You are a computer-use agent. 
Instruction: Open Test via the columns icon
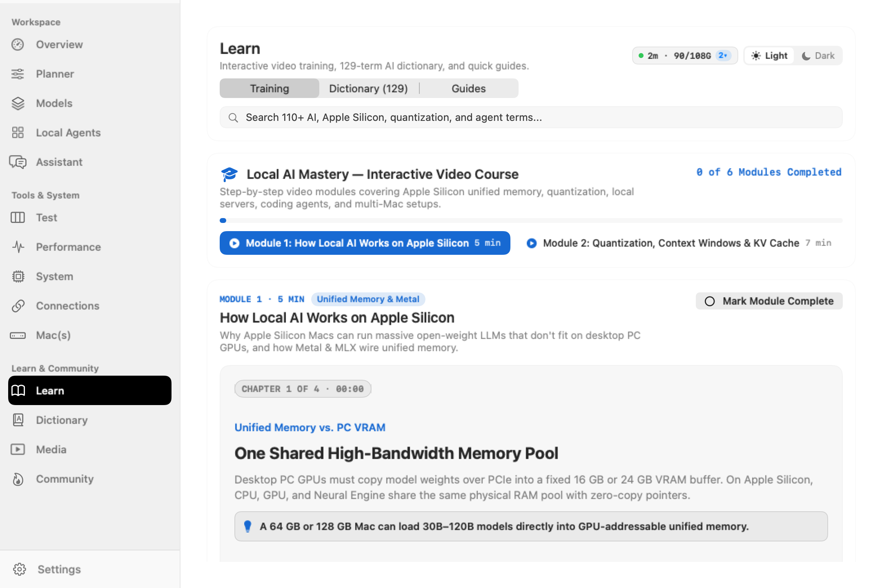point(18,218)
